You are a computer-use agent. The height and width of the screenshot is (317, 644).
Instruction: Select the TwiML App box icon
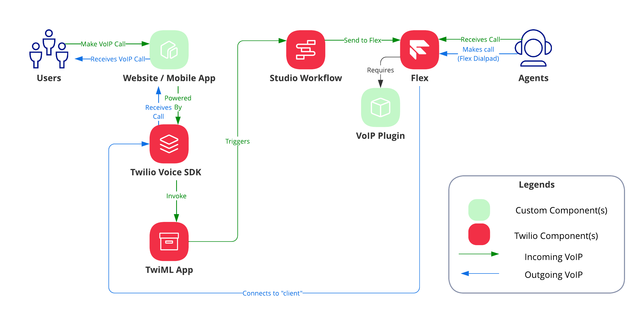169,241
